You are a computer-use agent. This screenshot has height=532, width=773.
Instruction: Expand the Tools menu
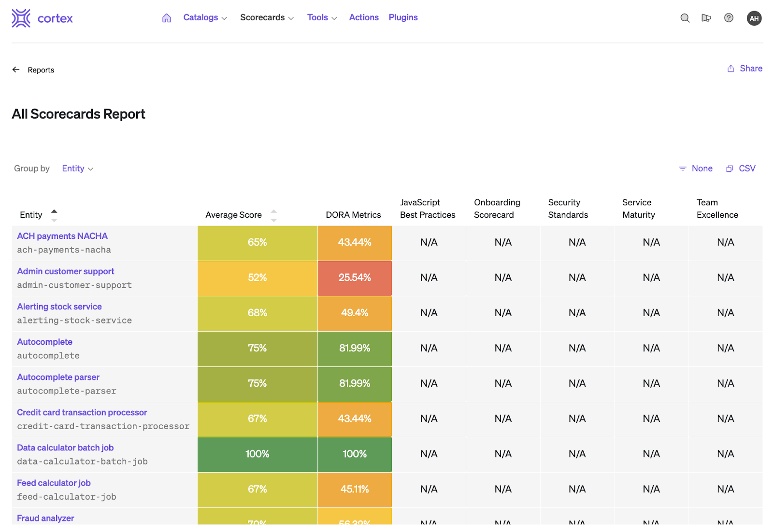coord(322,18)
